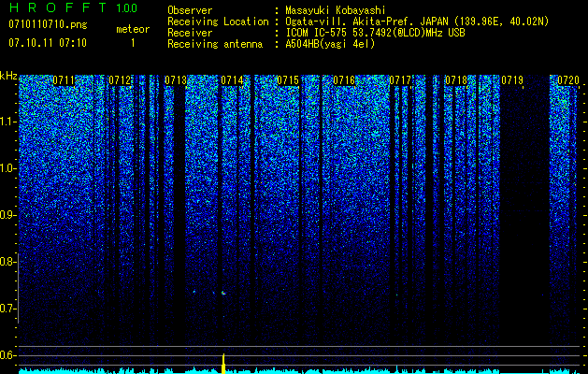The image size is (588, 374).
Task: Select the filename 0710110710.png
Action: coord(48,24)
